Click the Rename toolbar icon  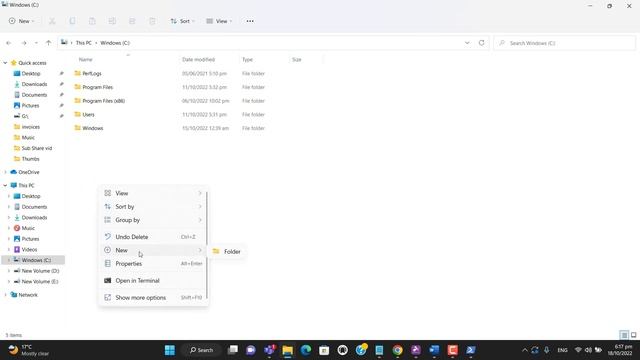click(x=112, y=21)
